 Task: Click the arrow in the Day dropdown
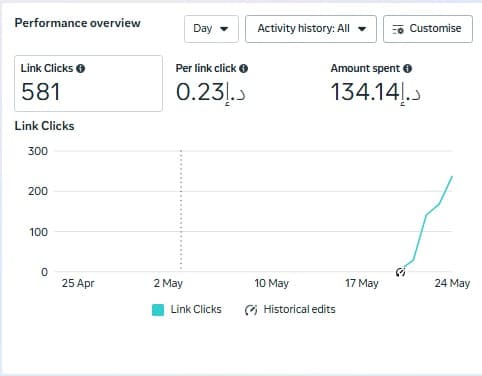tap(224, 29)
